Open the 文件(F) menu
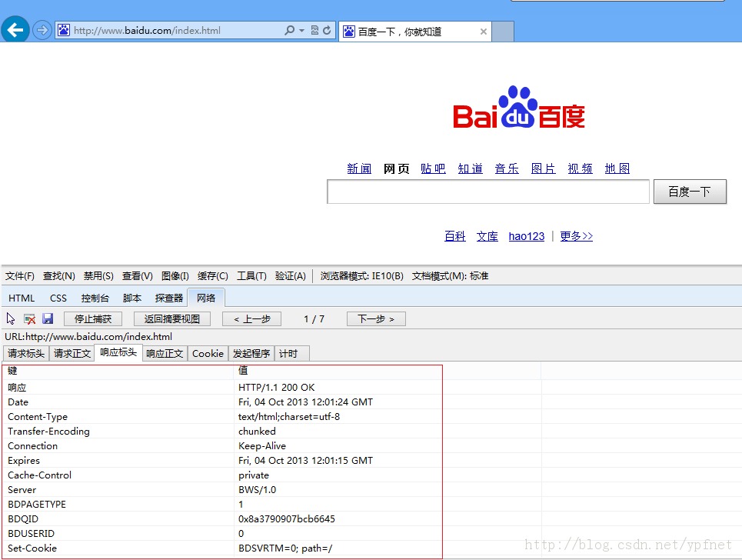The width and height of the screenshot is (742, 560). point(19,276)
